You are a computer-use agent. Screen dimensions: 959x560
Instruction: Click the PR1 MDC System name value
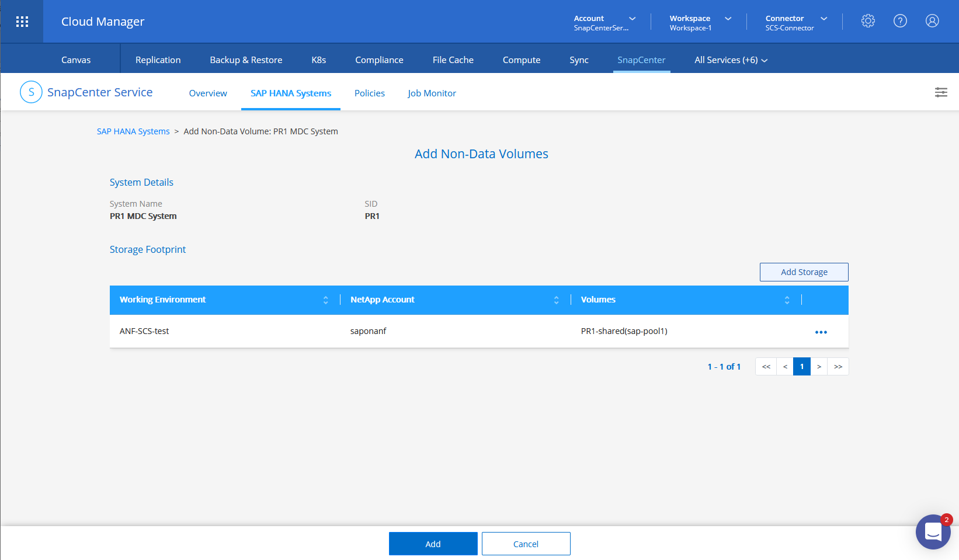[x=143, y=216]
